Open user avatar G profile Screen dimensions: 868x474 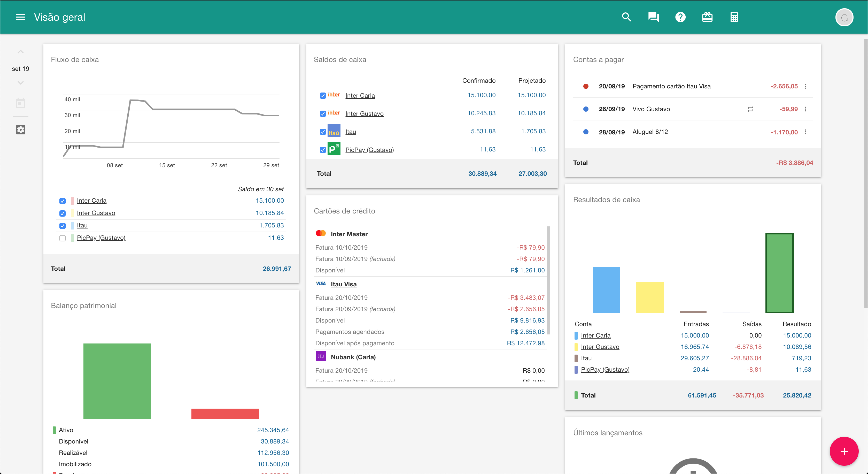pyautogui.click(x=844, y=18)
